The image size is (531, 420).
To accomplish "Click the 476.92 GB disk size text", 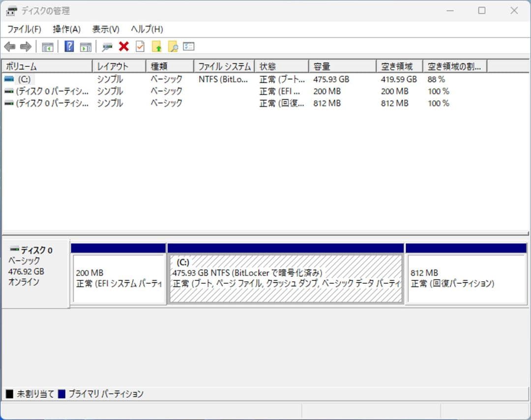I will [26, 271].
